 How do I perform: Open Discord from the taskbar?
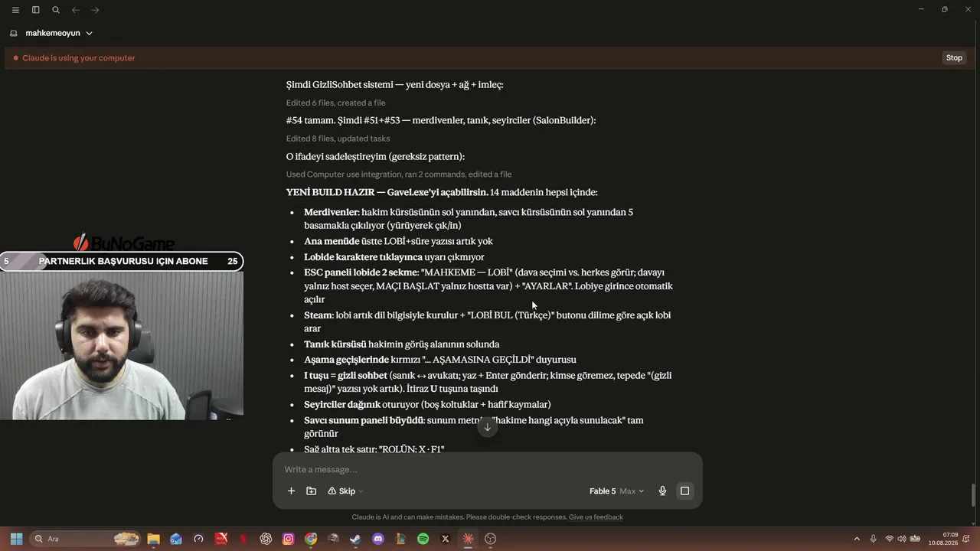coord(377,539)
